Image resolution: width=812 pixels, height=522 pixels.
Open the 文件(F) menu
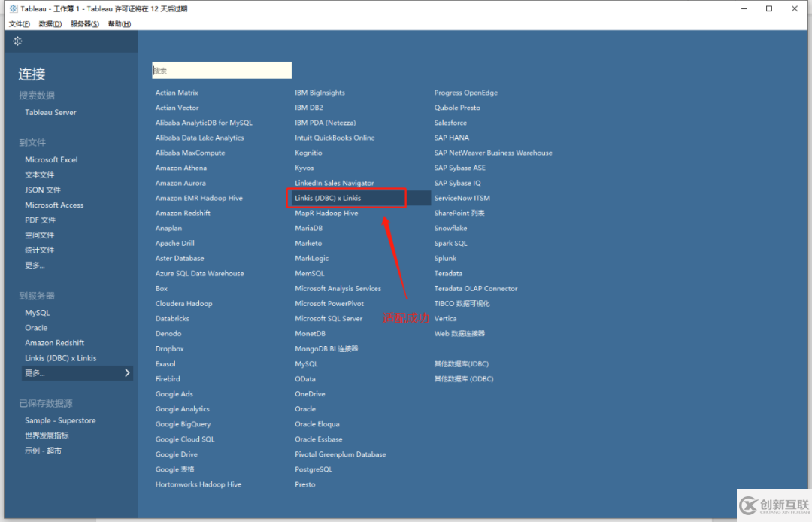click(19, 24)
